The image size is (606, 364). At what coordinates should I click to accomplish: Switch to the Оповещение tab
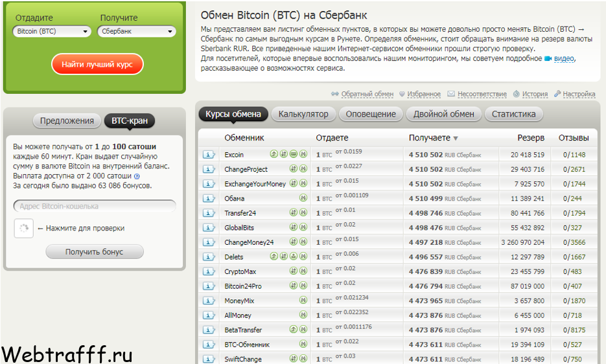(371, 114)
